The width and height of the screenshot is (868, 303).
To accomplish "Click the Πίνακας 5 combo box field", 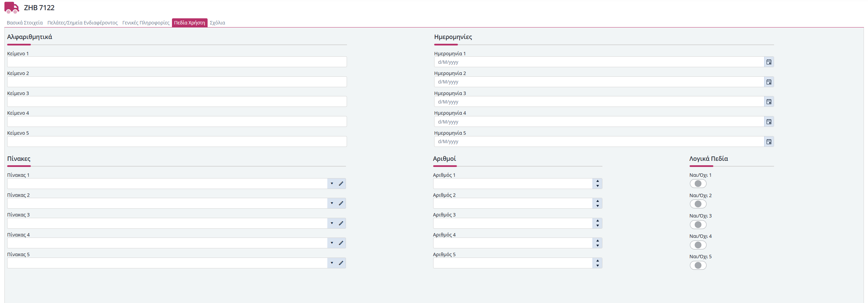I will tap(167, 263).
